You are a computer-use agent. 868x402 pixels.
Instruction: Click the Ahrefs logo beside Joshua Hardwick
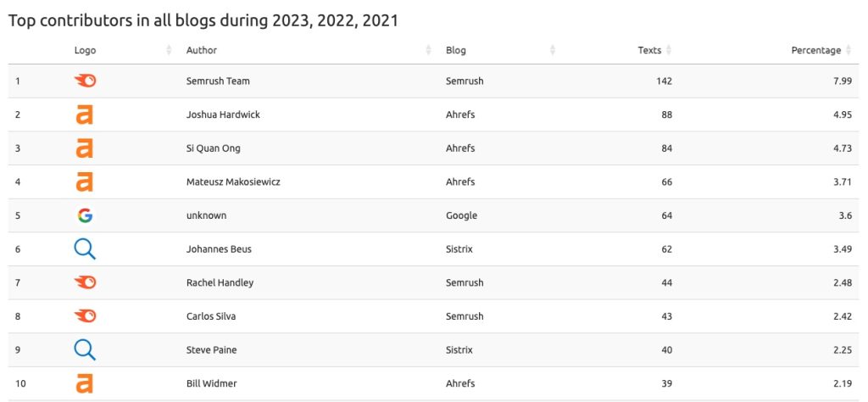click(85, 114)
